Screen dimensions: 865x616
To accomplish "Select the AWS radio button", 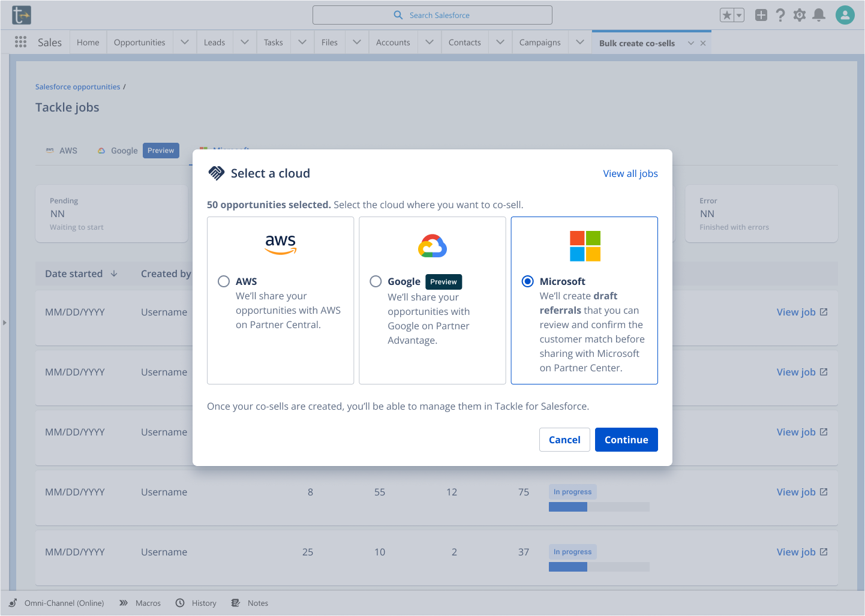I will [224, 281].
